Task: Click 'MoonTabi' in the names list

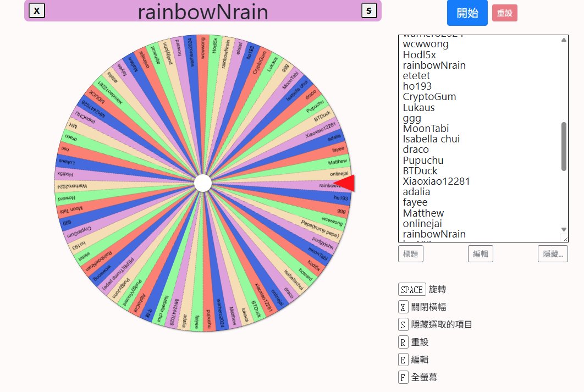Action: pyautogui.click(x=426, y=129)
